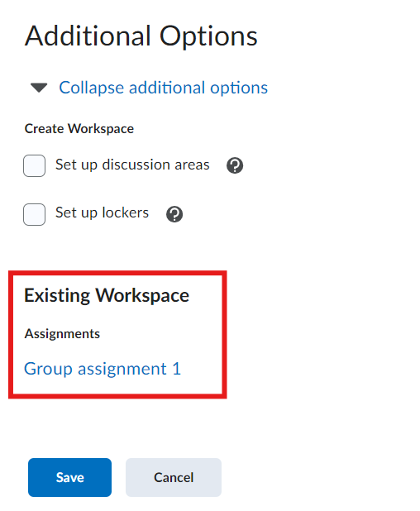This screenshot has height=511, width=420.
Task: Select the Additional Options page heading
Action: point(141,36)
